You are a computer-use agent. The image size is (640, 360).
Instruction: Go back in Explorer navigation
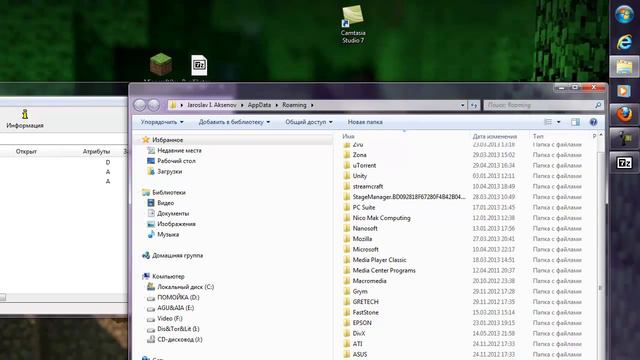click(140, 105)
